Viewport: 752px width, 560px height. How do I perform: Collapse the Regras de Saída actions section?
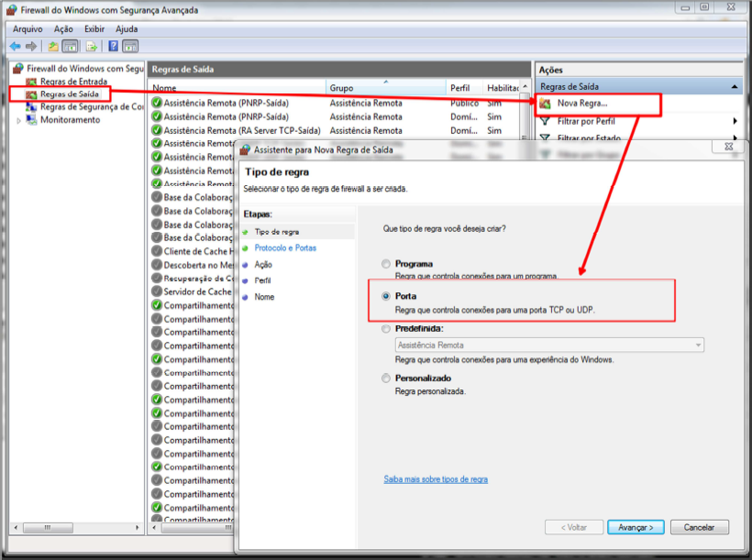click(735, 87)
